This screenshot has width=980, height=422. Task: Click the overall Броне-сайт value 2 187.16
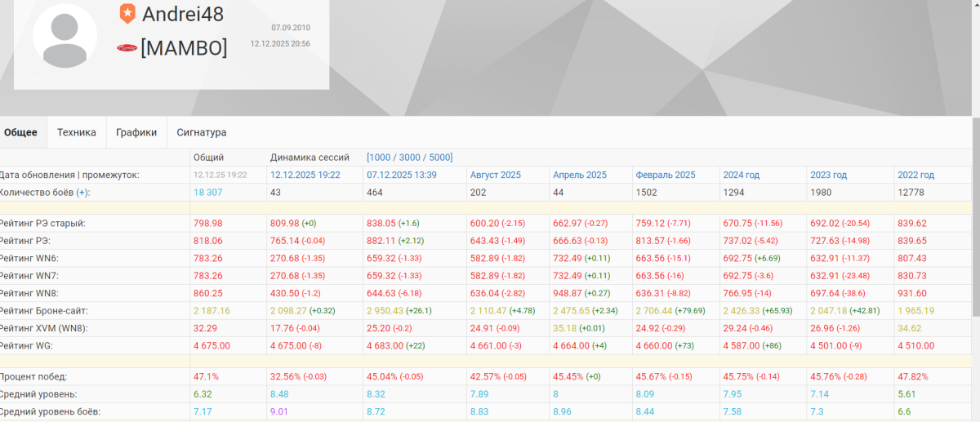click(x=212, y=310)
